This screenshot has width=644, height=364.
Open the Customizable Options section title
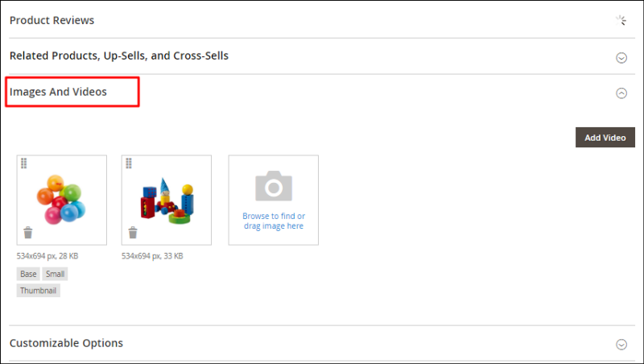click(66, 343)
